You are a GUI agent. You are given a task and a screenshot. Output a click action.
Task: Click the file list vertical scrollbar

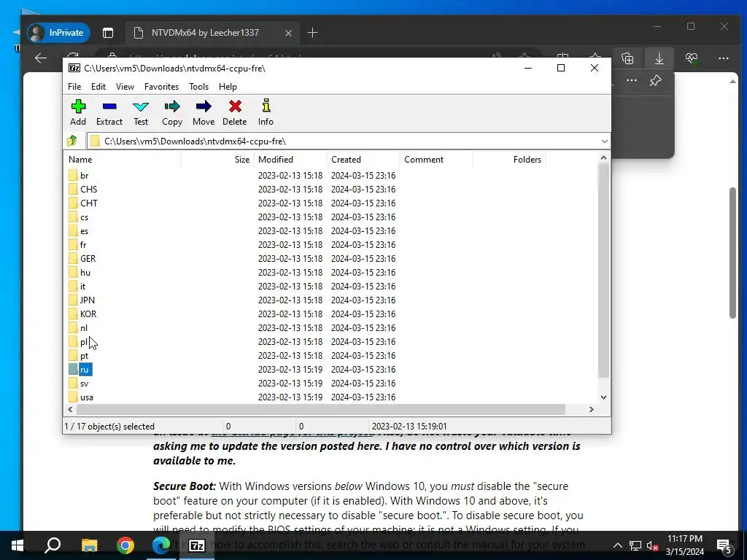603,270
